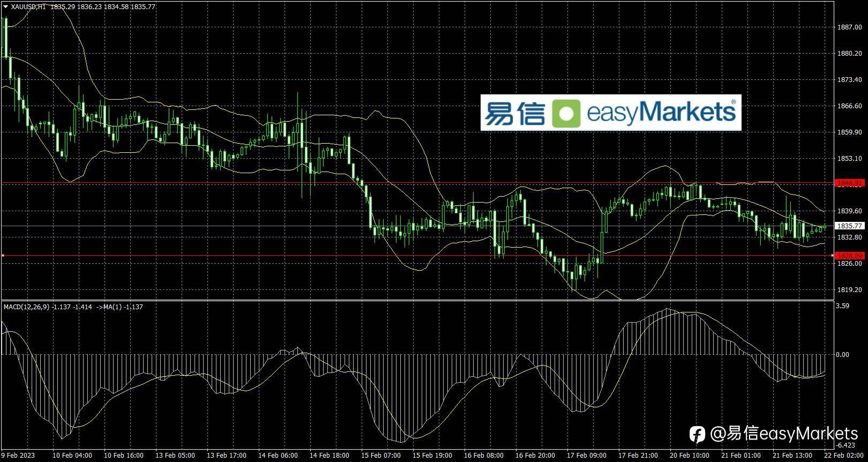Click the 17 Feb 21:00 time label
The height and width of the screenshot is (462, 868).
tap(638, 456)
